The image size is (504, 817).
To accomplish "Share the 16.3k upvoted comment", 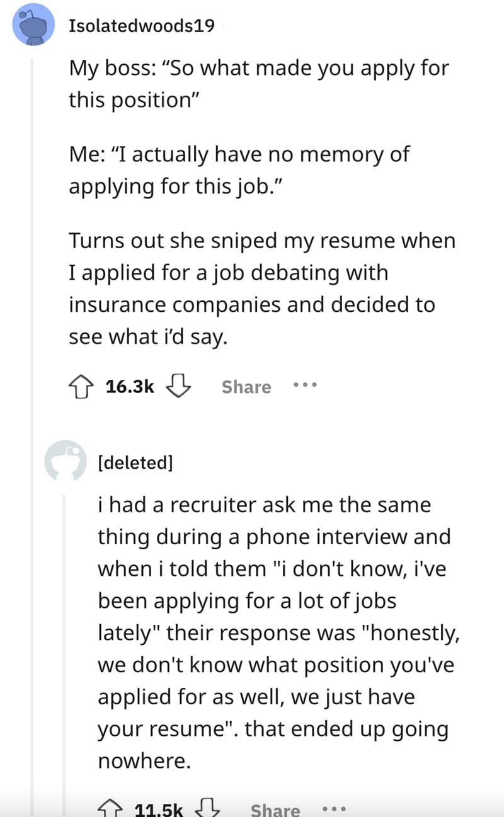I will pos(246,387).
